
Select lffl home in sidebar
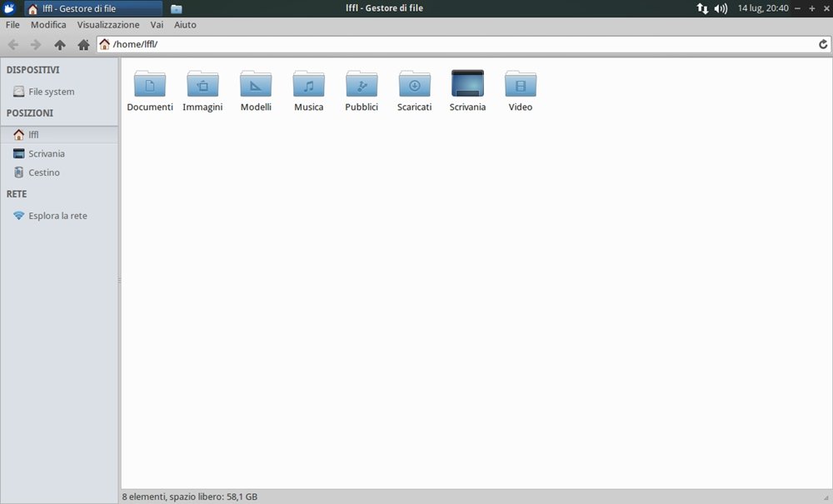59,134
